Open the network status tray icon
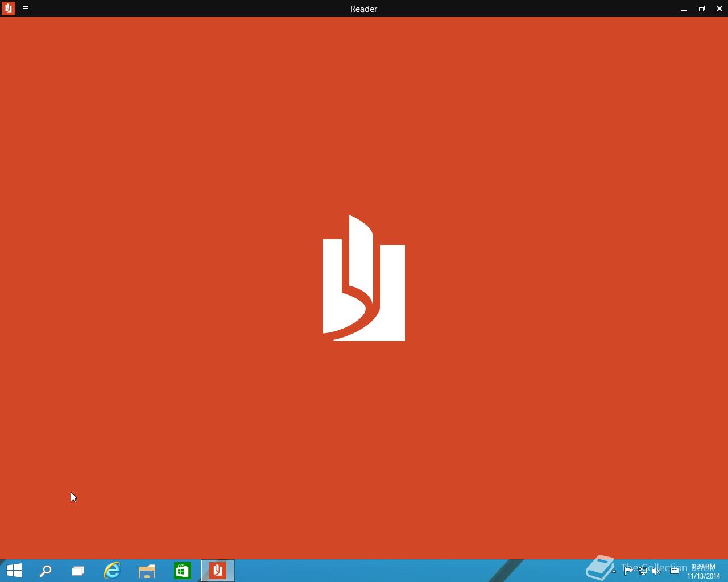This screenshot has width=728, height=582. [x=643, y=571]
